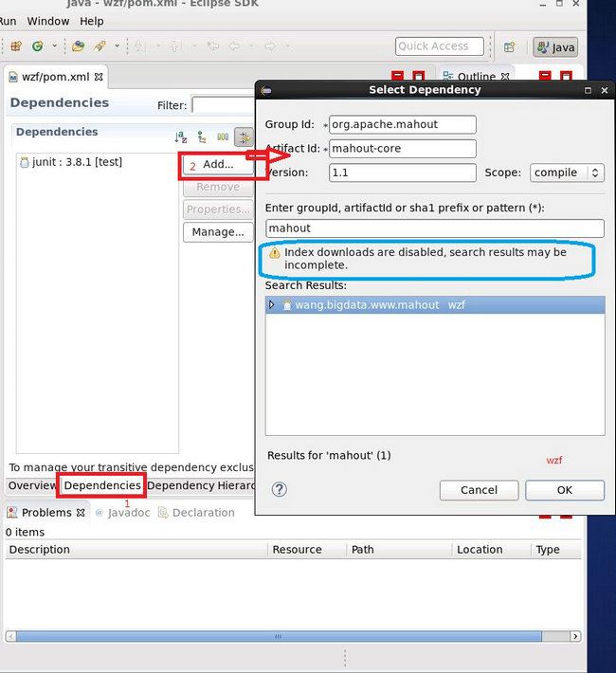Click the Sort alphabetically icon in Dependencies
The image size is (616, 673).
point(181,137)
